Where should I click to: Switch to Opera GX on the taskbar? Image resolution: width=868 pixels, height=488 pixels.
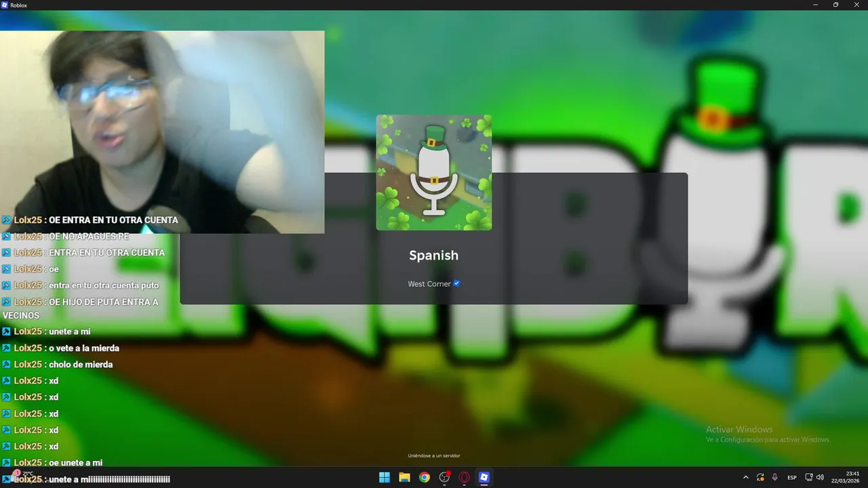coord(465,477)
